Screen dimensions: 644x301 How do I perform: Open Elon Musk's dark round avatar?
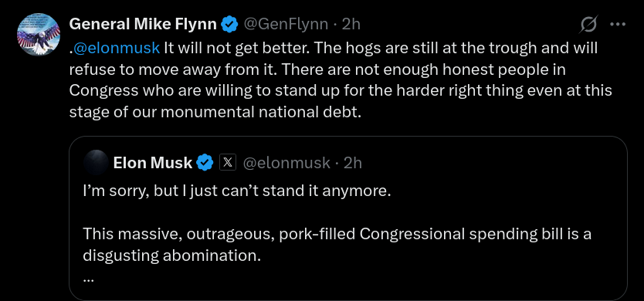(x=96, y=163)
